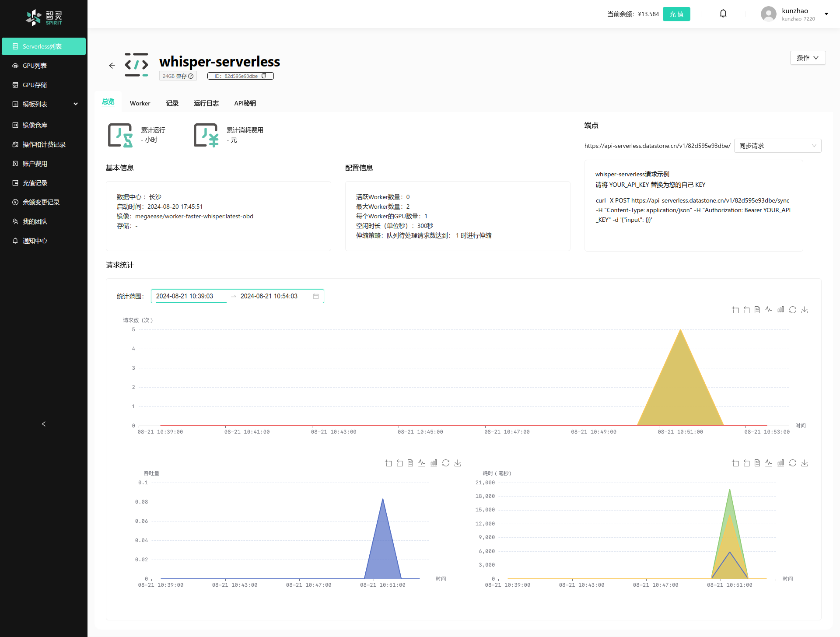840x637 pixels.
Task: Click the 充值 recharge button
Action: [x=676, y=14]
